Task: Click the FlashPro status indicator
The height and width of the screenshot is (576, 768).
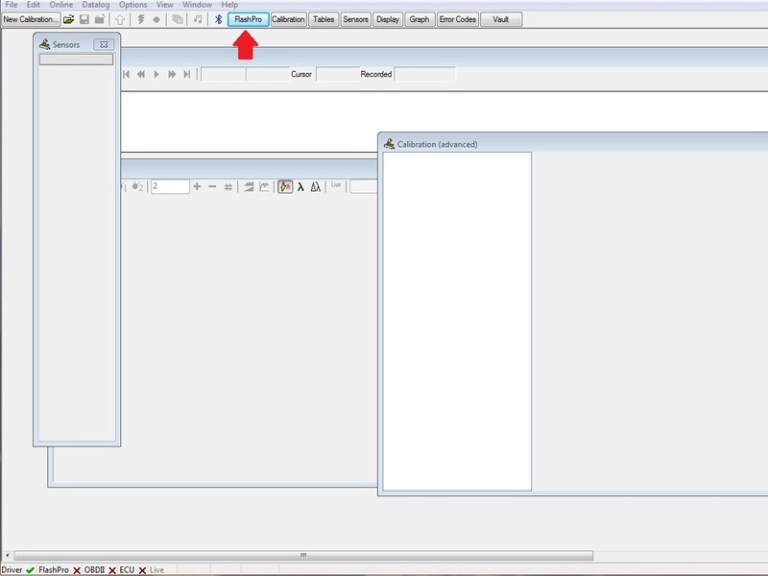Action: [59, 570]
